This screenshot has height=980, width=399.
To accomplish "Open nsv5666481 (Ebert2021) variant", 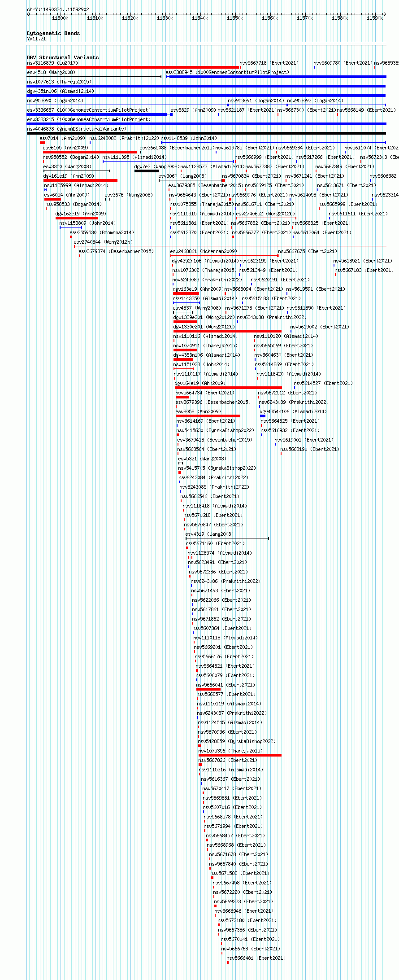I will [256, 958].
